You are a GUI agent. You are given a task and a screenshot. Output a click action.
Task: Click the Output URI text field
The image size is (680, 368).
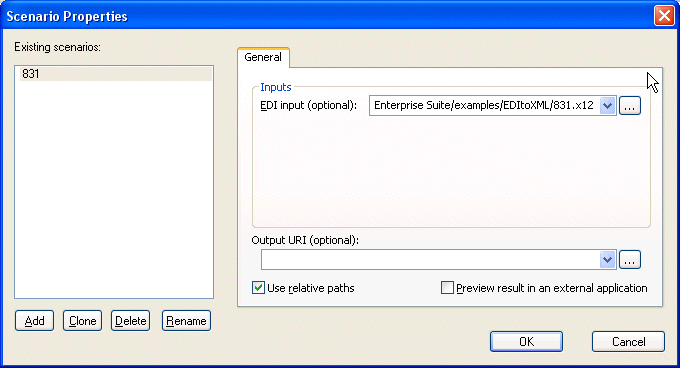[431, 260]
